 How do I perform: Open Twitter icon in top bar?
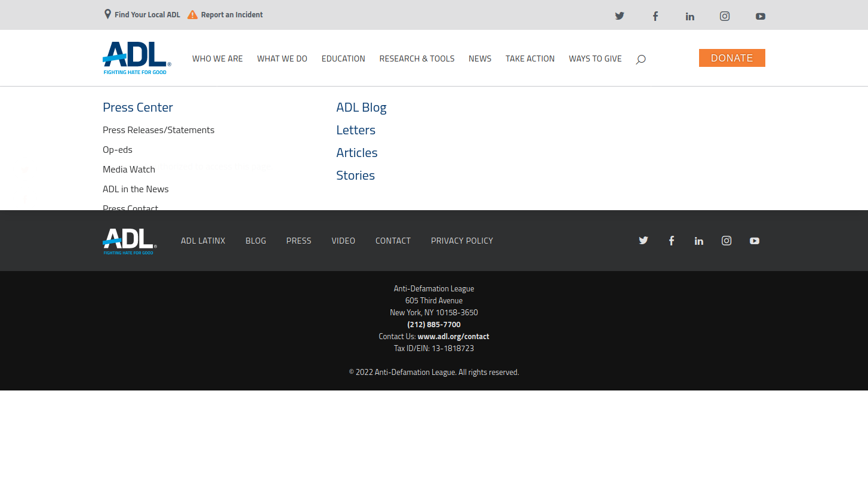point(620,16)
